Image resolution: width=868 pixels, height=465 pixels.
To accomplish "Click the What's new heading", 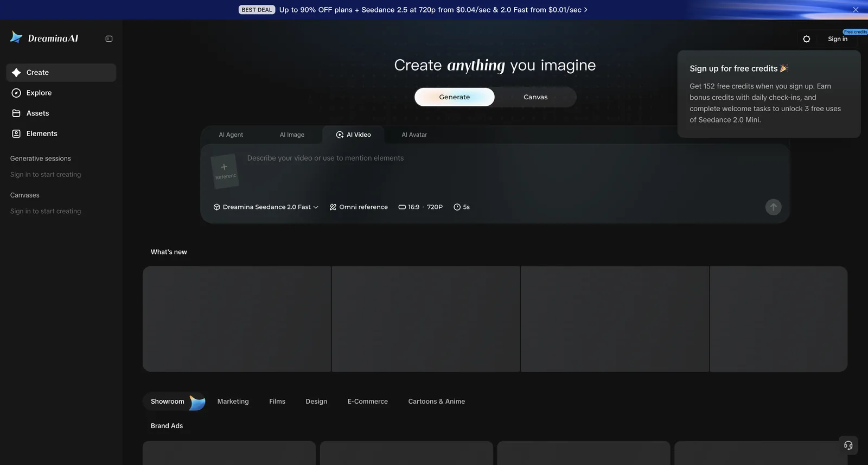I will [x=169, y=252].
